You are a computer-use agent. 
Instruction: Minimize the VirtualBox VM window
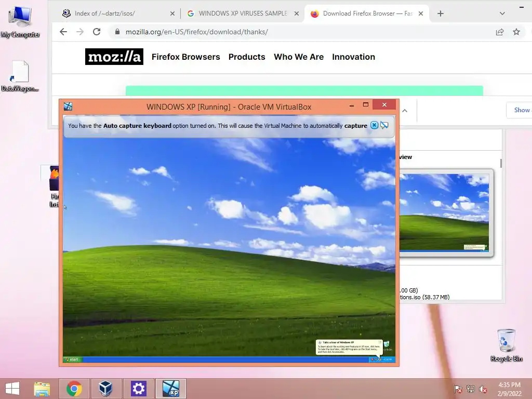point(352,105)
